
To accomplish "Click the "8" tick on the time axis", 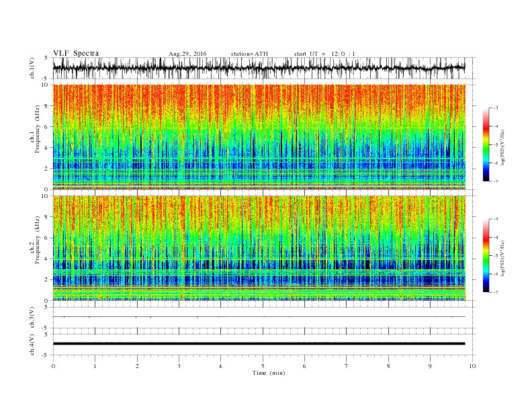I will pyautogui.click(x=388, y=366).
